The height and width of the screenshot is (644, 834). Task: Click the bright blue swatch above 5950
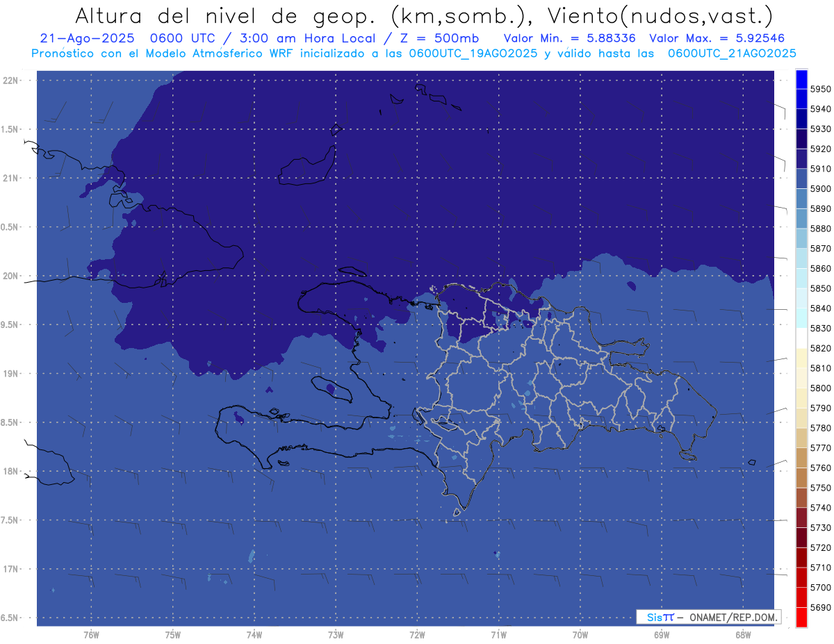coord(801,79)
